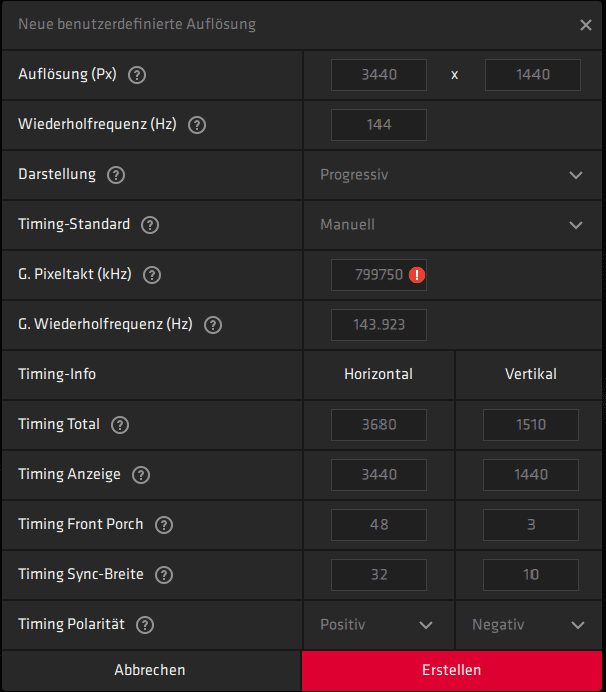606x692 pixels.
Task: Select the 3440 resolution width field
Action: click(x=379, y=75)
